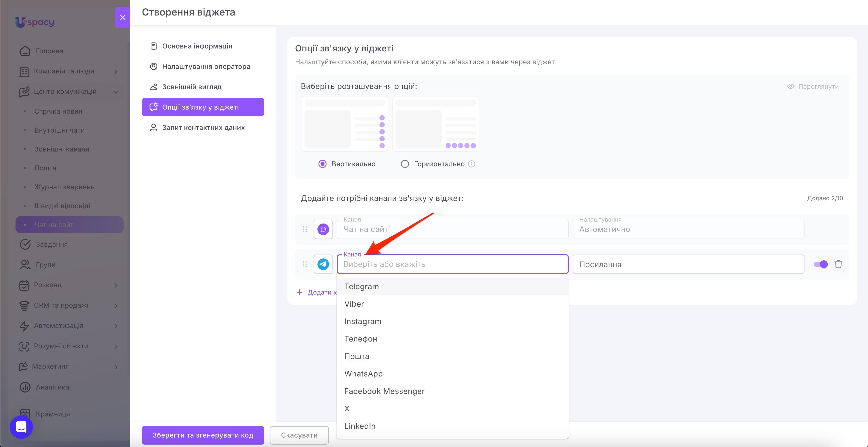Click the Посилання input field

click(688, 264)
